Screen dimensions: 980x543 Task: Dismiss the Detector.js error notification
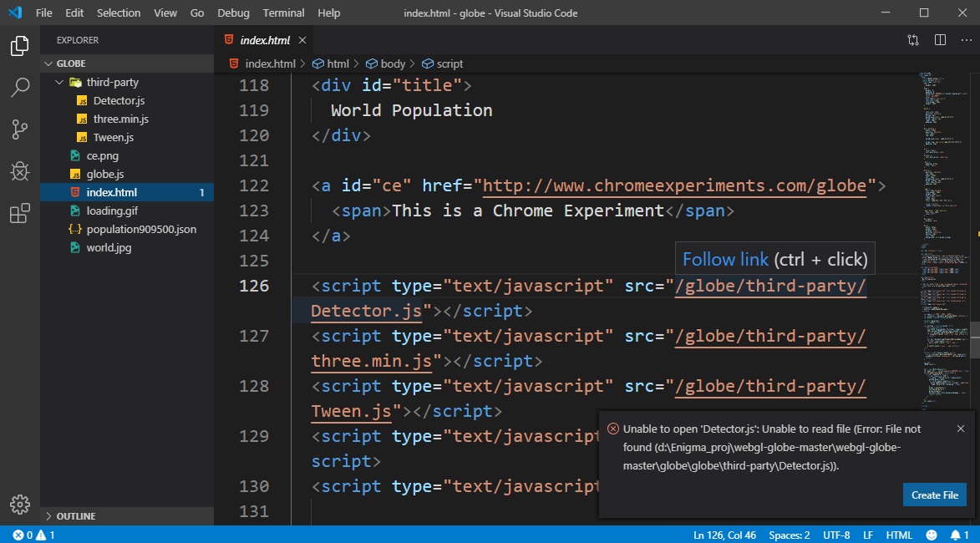(x=960, y=429)
